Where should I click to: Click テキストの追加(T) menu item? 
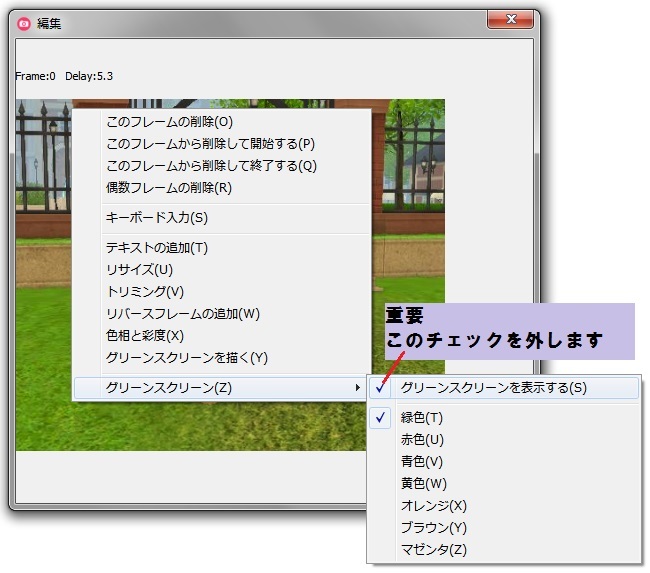point(222,248)
